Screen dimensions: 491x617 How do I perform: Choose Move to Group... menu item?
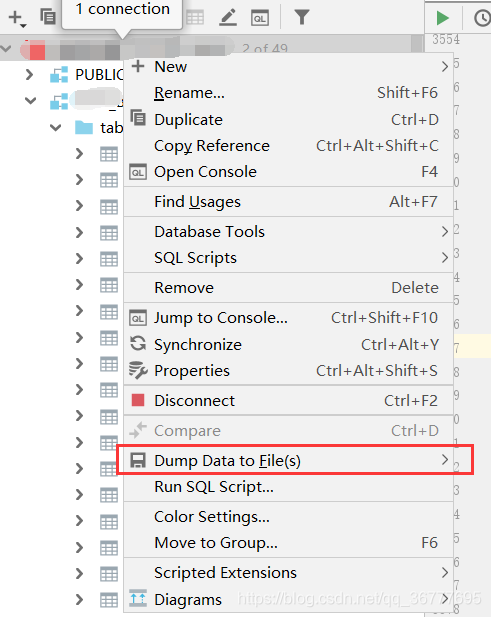coord(289,543)
